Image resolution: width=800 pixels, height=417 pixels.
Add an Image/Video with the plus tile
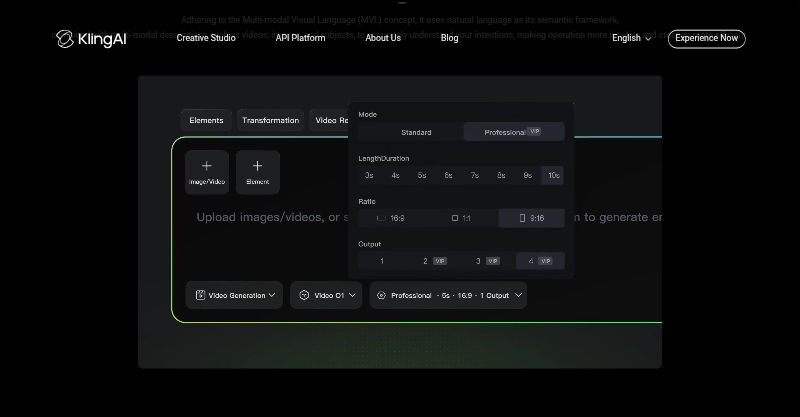click(x=207, y=172)
